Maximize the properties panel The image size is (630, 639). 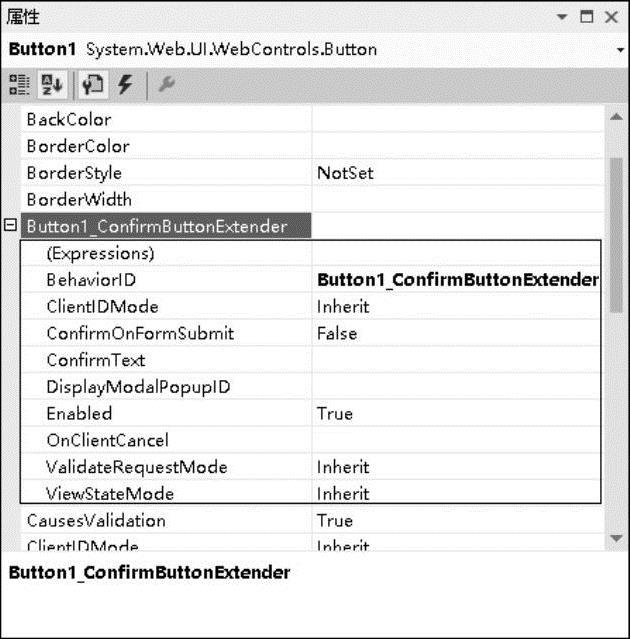[586, 17]
